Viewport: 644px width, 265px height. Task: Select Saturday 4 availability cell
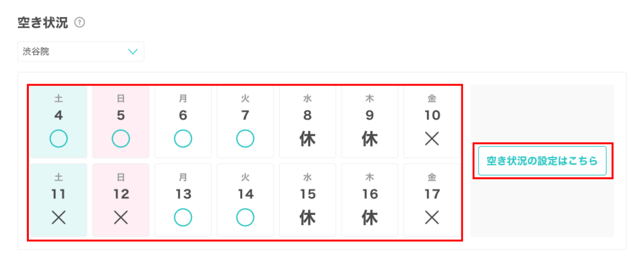[x=59, y=122]
